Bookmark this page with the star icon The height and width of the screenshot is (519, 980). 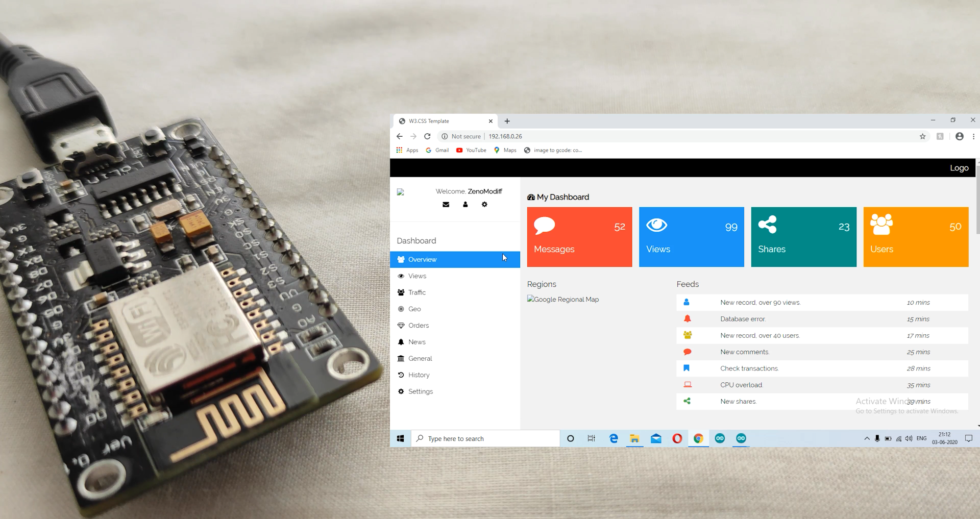point(922,136)
